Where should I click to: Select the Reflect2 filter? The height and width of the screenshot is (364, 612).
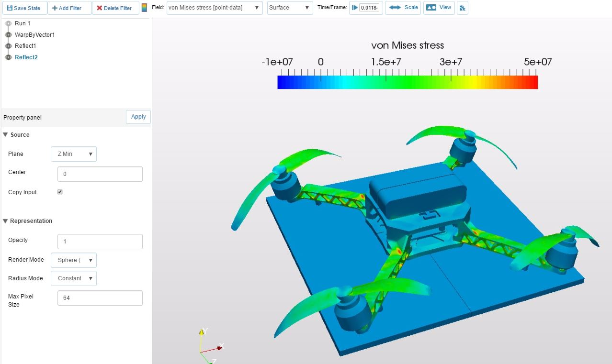(x=26, y=57)
